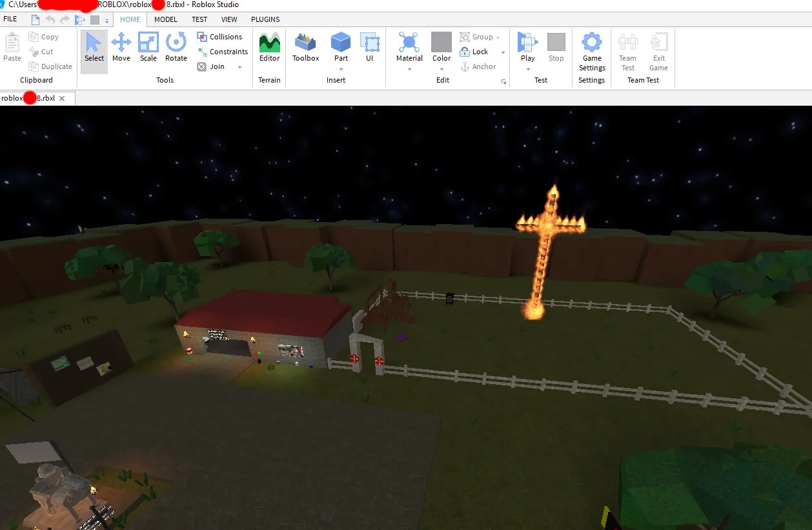Screen dimensions: 812x530
Task: Lock the selected part
Action: 474,52
